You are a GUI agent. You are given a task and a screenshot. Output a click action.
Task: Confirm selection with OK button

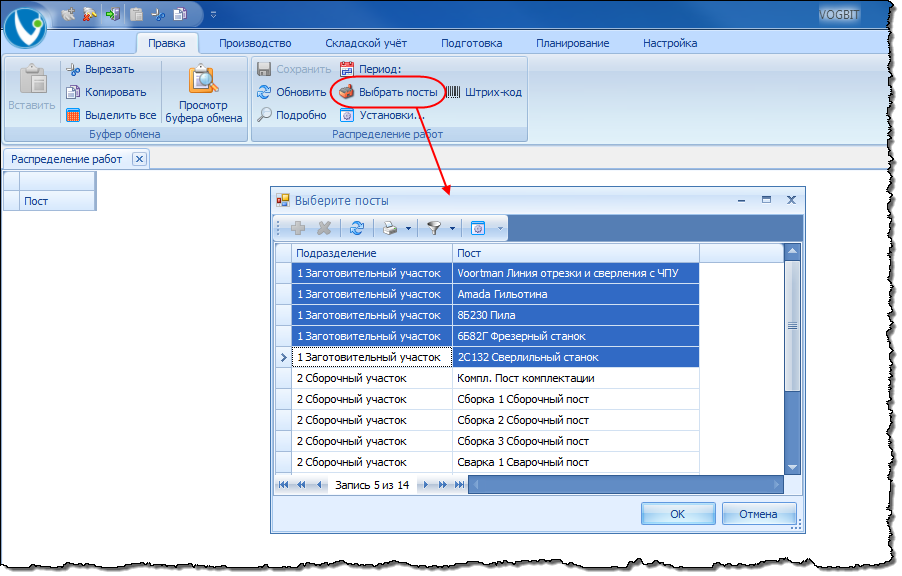coord(677,514)
